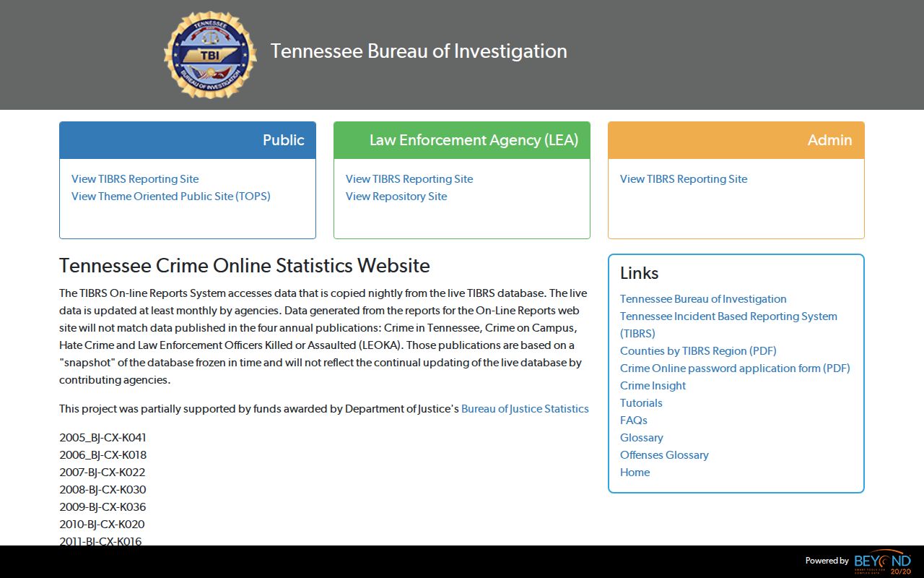Click the blue Public panel header
924x578 pixels.
pos(188,140)
